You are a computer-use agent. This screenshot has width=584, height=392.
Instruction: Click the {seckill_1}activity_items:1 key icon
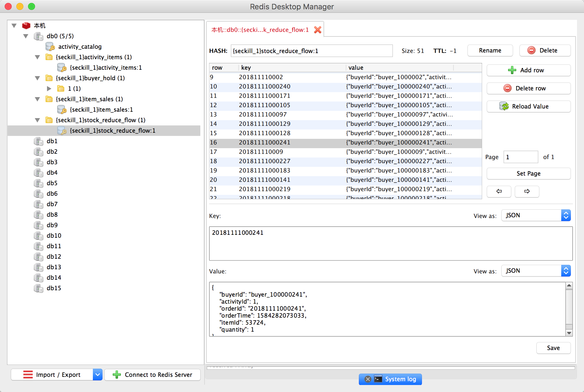tap(62, 68)
